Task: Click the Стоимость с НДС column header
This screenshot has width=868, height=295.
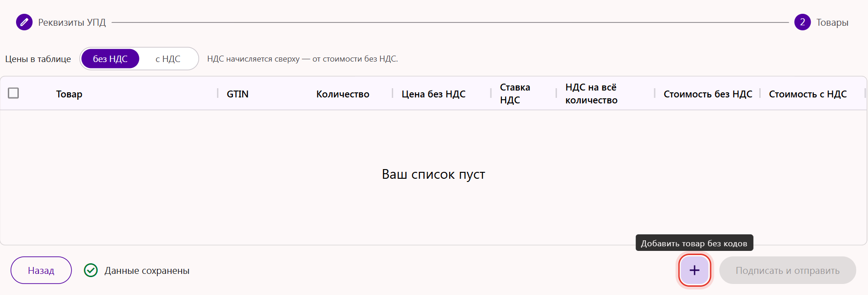Action: point(808,94)
